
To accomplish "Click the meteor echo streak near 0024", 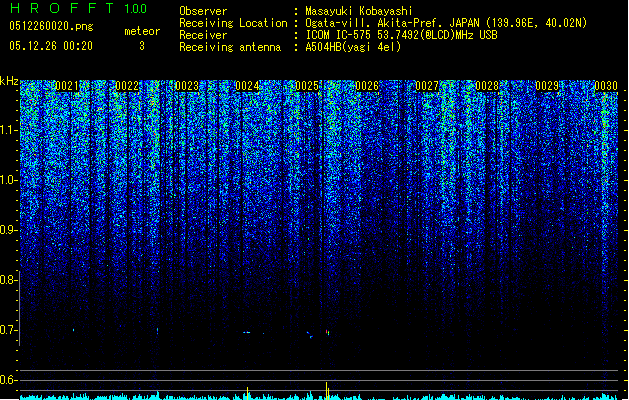I will point(247,332).
